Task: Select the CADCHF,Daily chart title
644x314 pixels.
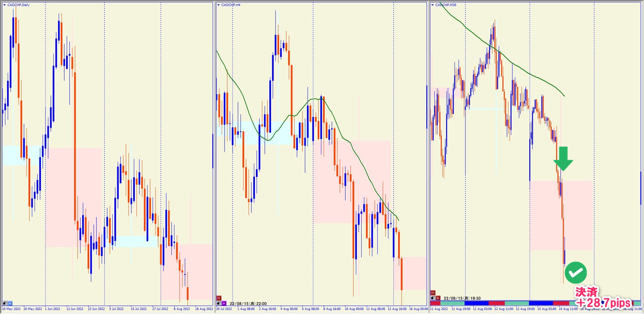Action: coord(18,5)
